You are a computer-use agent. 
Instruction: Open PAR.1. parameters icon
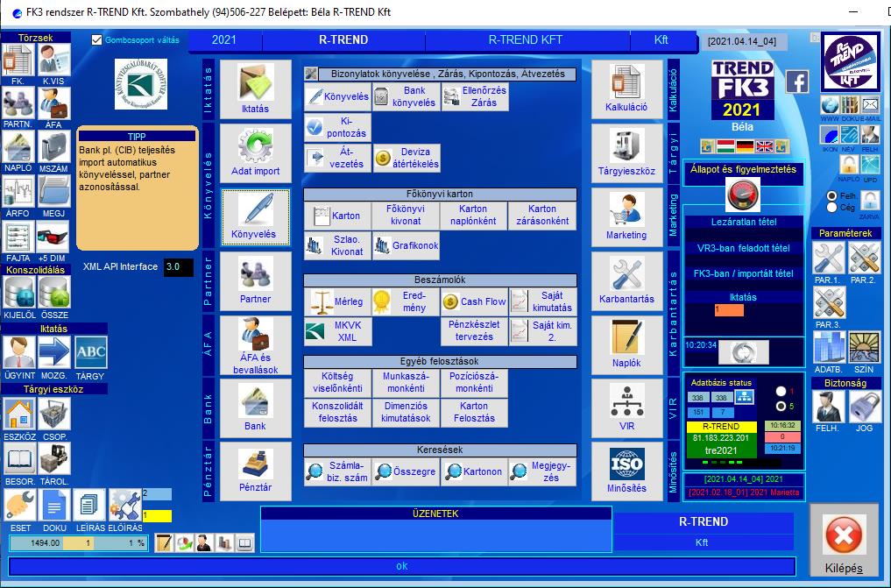(829, 259)
